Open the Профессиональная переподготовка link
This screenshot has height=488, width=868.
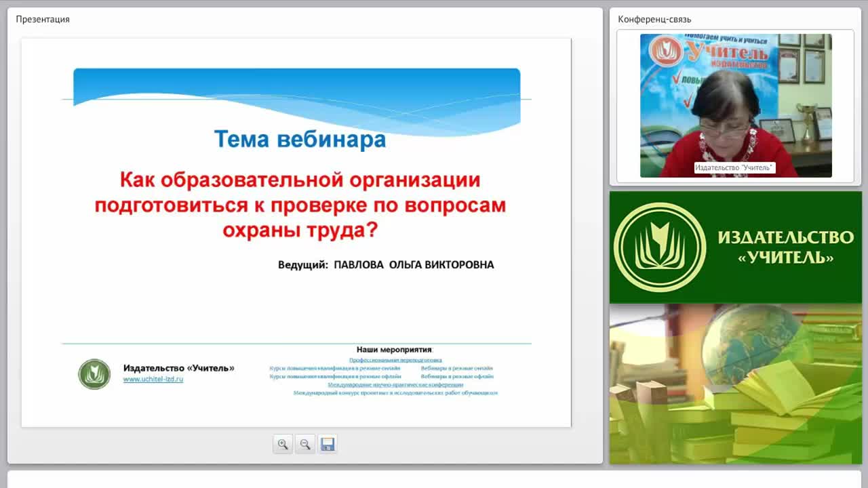(395, 360)
